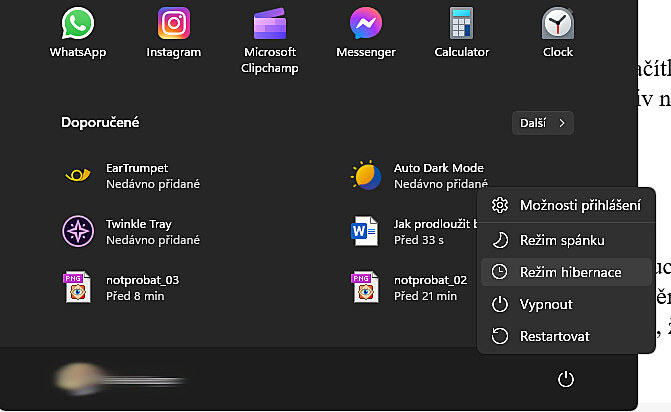This screenshot has width=671, height=412.
Task: Click the power button icon
Action: pos(566,379)
